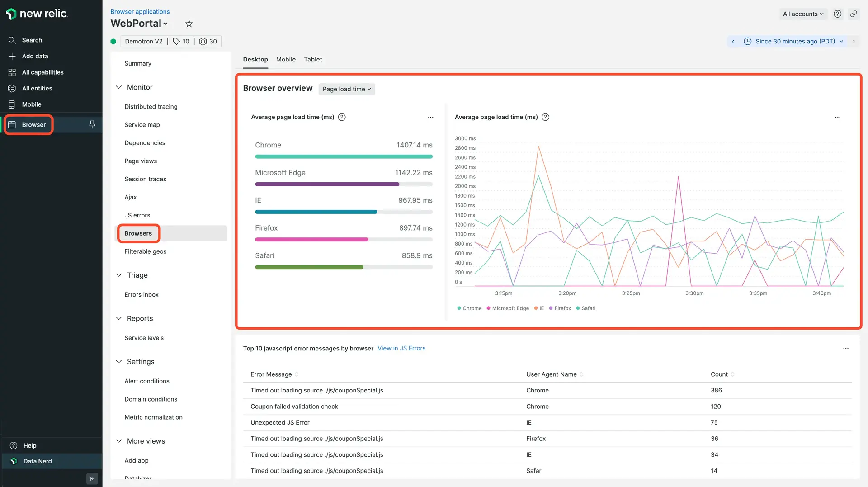Switch to the Mobile tab
The height and width of the screenshot is (487, 868).
coord(286,60)
